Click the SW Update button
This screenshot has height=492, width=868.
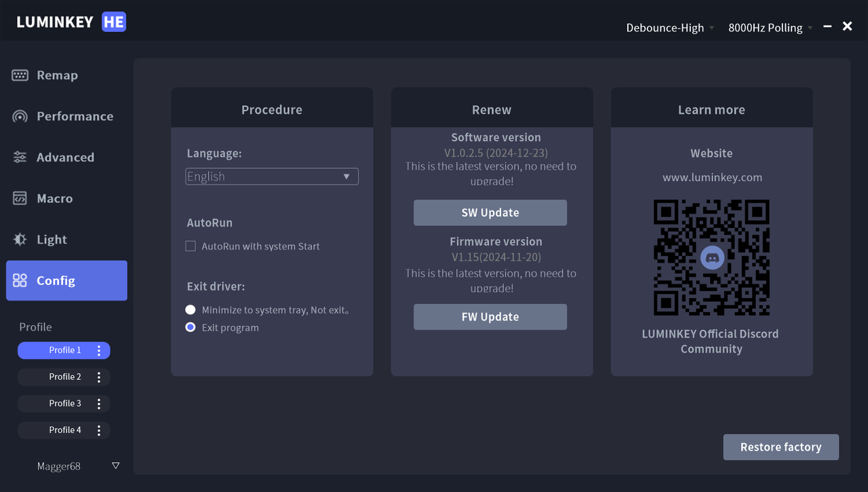(x=490, y=212)
